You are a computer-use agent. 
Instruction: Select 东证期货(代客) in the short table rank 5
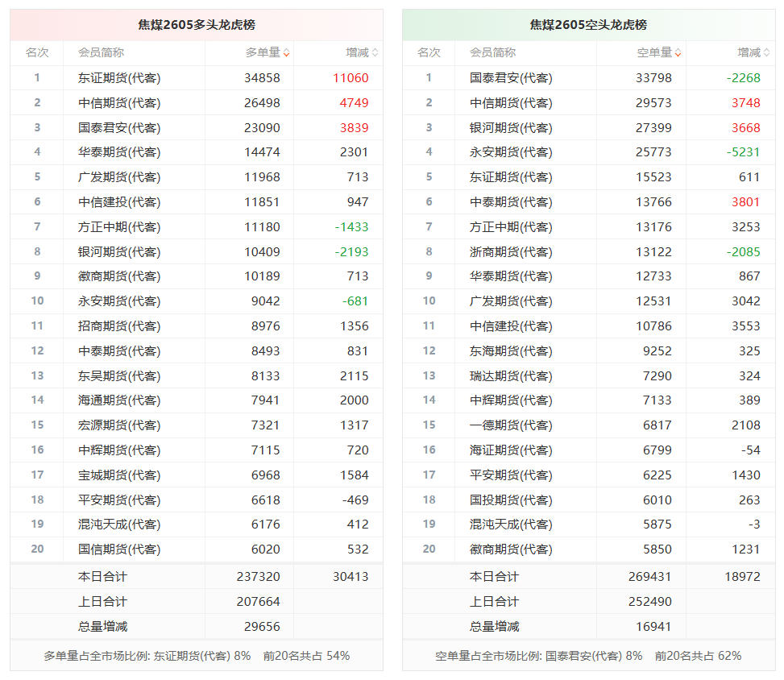(x=511, y=177)
